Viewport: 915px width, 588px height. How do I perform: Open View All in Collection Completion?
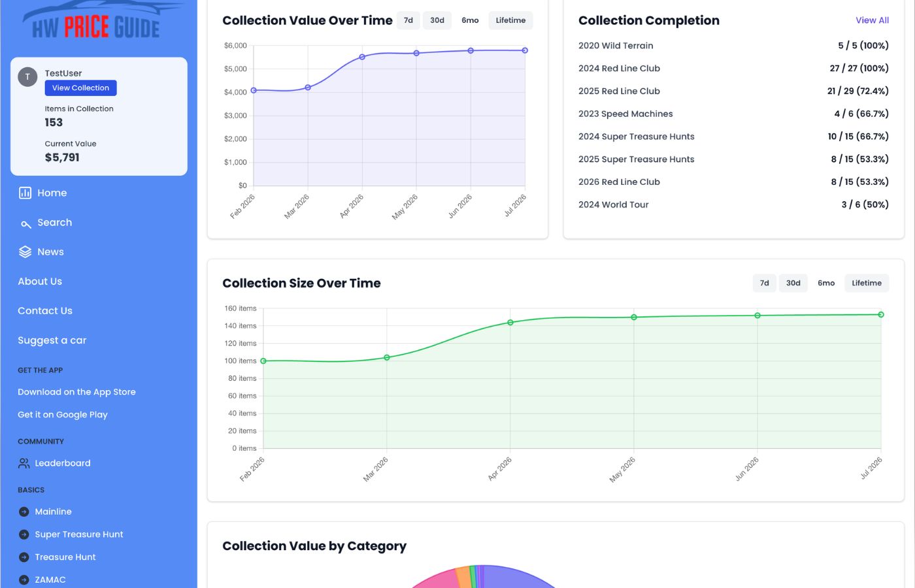click(872, 20)
